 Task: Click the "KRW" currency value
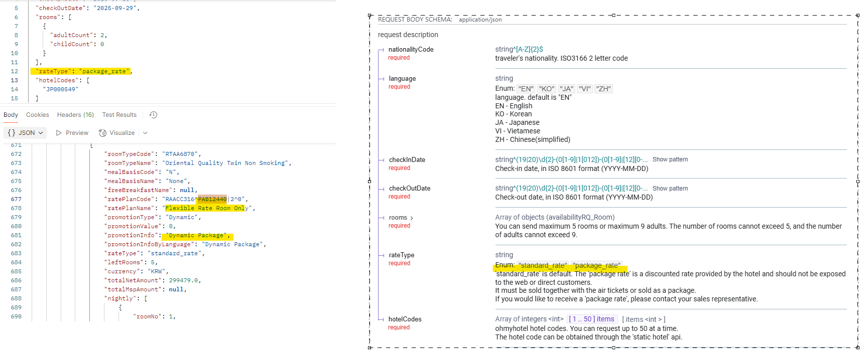tap(156, 271)
